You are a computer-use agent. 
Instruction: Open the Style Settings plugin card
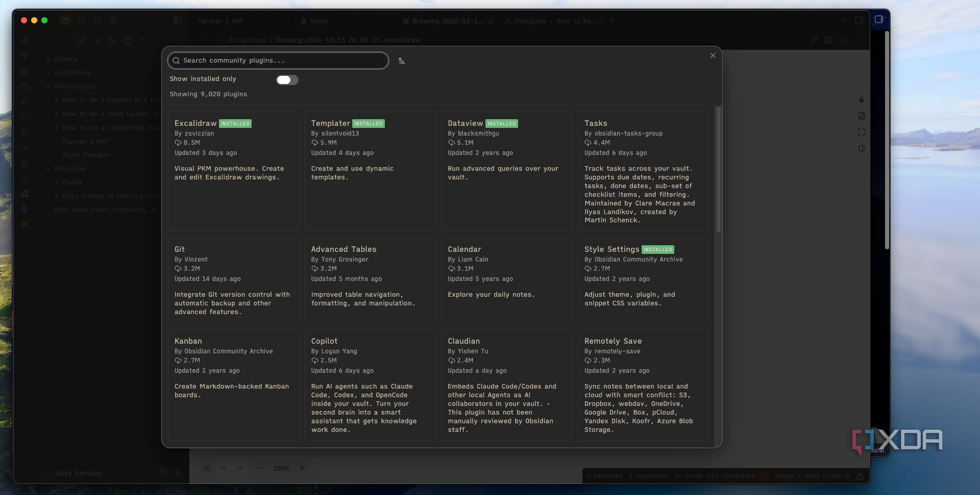coord(643,280)
